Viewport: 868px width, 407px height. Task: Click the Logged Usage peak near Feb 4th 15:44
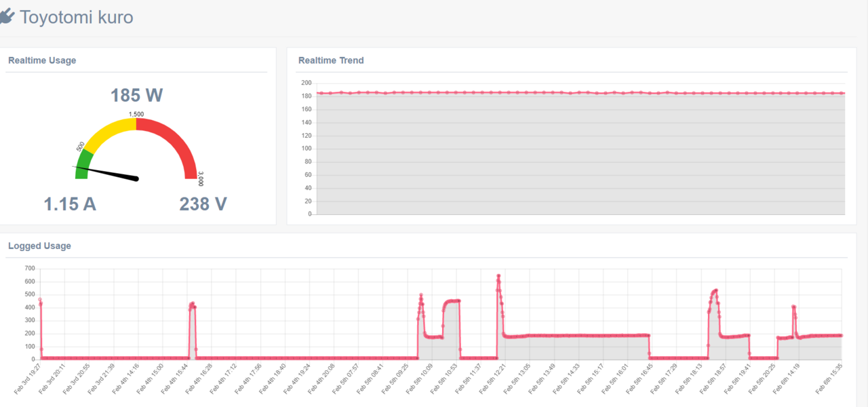[x=193, y=304]
